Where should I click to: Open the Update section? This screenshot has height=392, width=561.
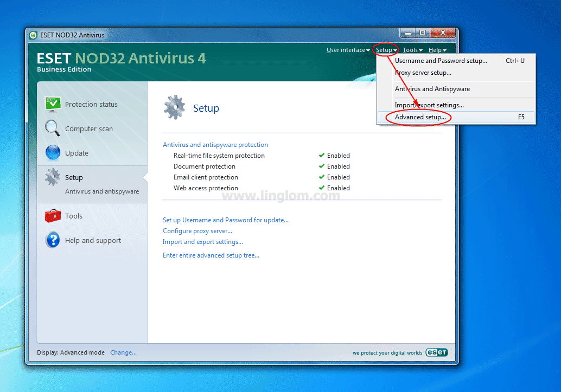pos(76,153)
